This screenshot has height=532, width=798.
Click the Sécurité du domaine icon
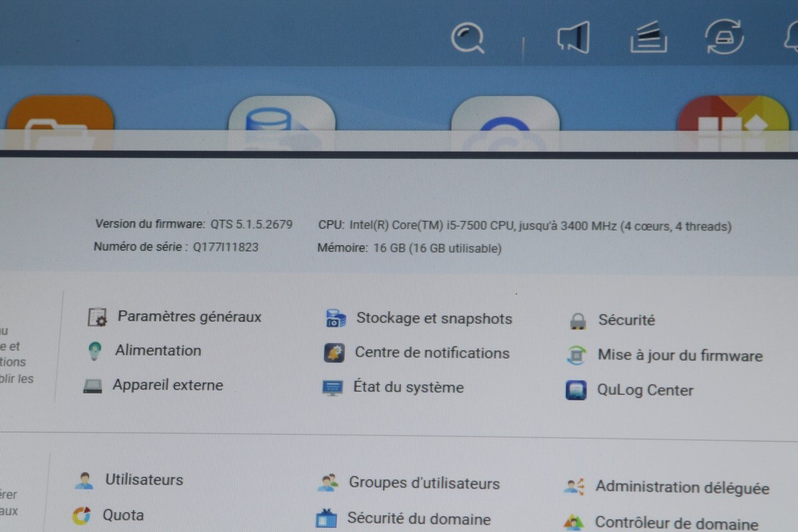[x=326, y=519]
